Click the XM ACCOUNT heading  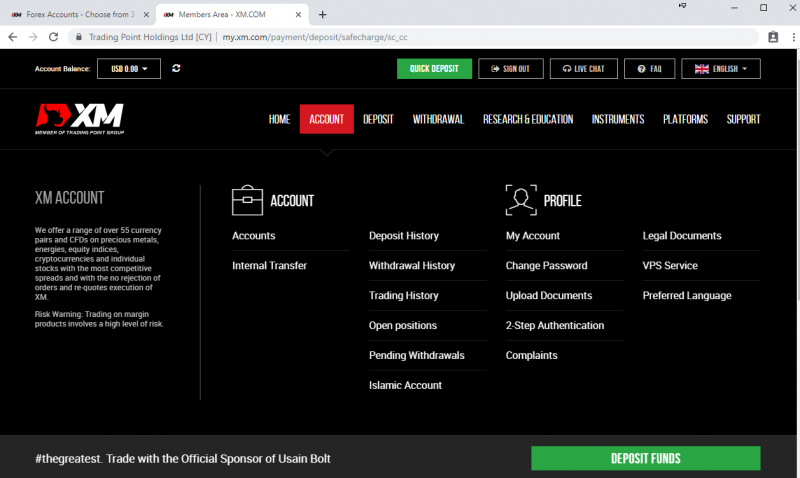(69, 198)
